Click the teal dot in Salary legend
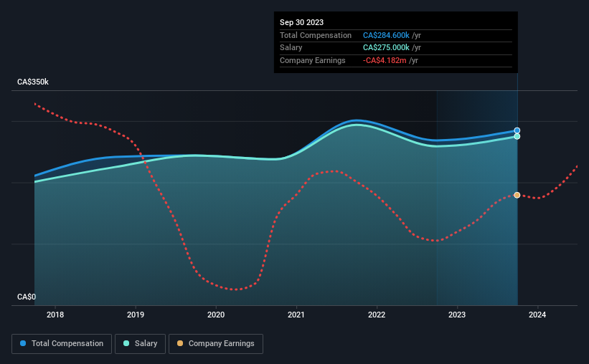Viewport: 589px width, 364px height. (x=126, y=343)
